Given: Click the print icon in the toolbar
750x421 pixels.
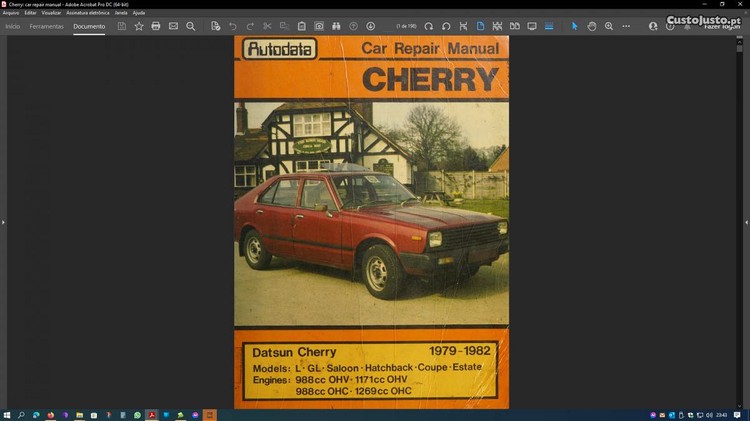Looking at the screenshot, I should [x=155, y=26].
